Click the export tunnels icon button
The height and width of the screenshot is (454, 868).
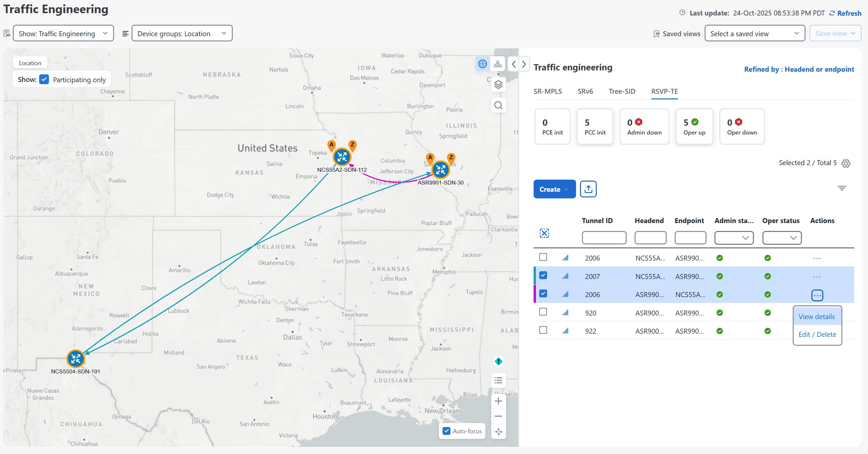pos(588,189)
